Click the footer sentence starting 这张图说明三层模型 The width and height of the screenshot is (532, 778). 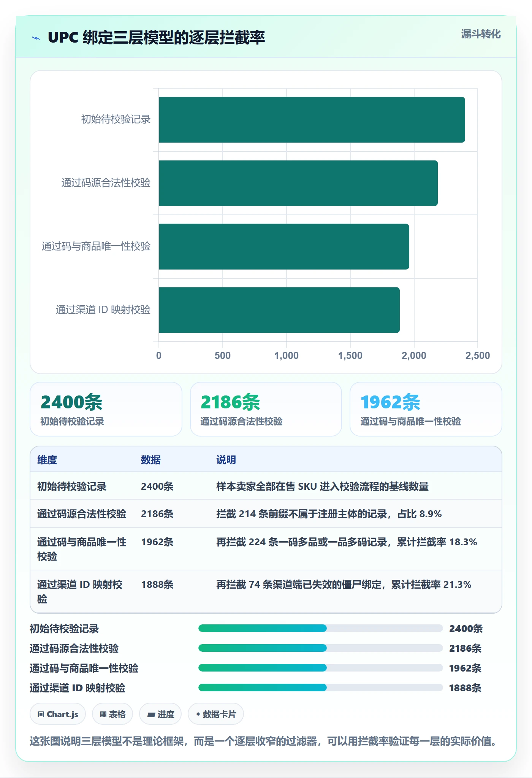(263, 741)
